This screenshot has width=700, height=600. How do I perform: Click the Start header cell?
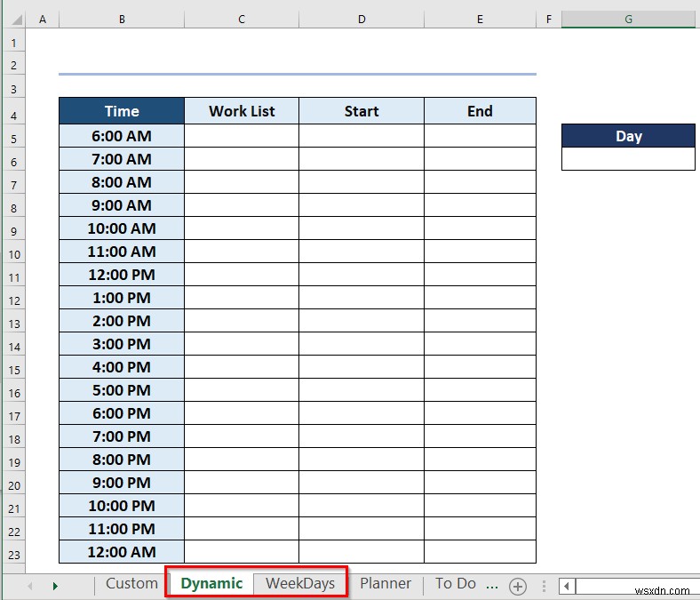coord(362,111)
